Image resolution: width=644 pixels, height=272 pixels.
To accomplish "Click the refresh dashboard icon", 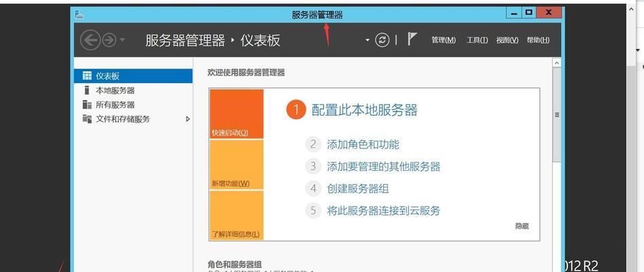I will tap(382, 40).
